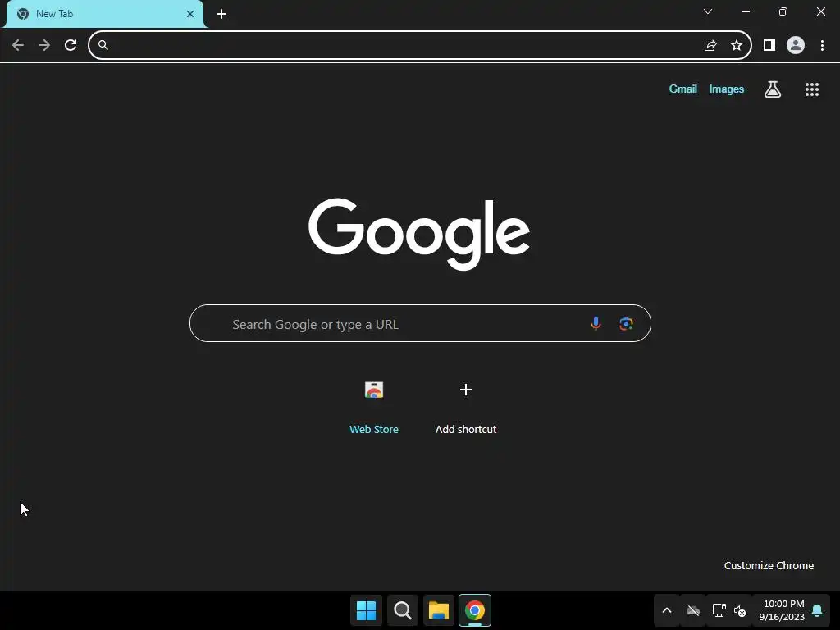Click the muted volume tray icon
Screen dimensions: 840x630
point(740,610)
